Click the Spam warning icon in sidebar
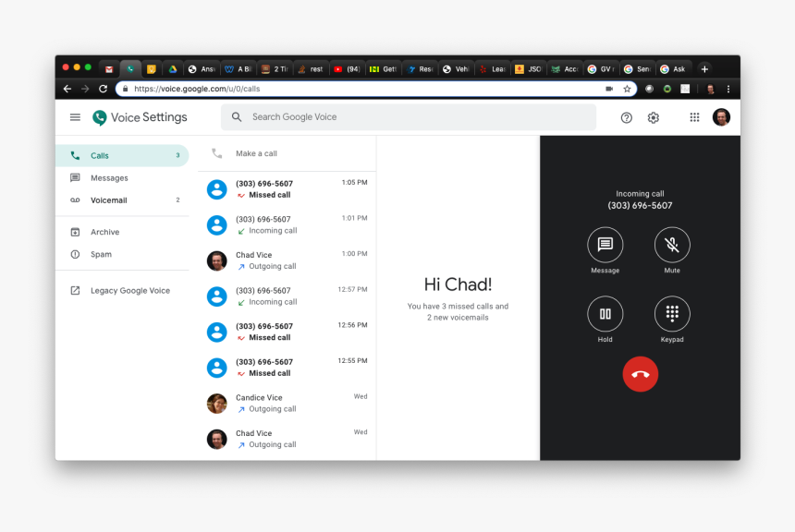795x532 pixels. pyautogui.click(x=75, y=254)
